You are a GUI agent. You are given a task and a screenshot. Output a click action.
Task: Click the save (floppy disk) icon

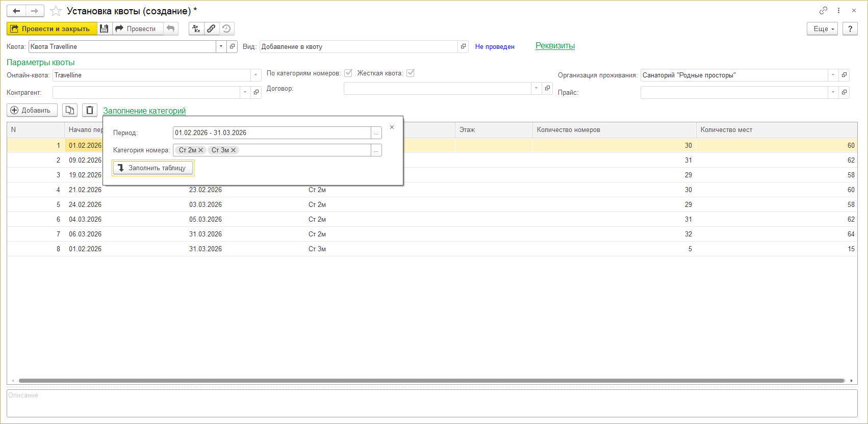click(x=104, y=29)
